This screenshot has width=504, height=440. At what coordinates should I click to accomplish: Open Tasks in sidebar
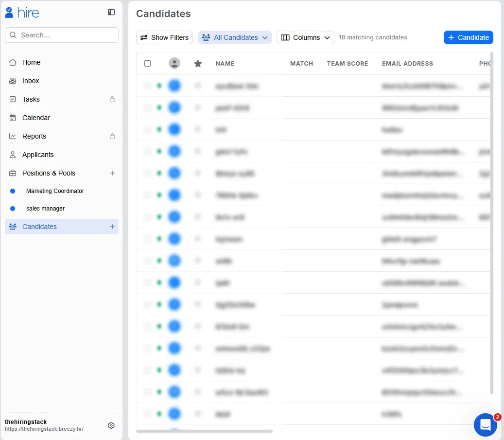coord(31,99)
